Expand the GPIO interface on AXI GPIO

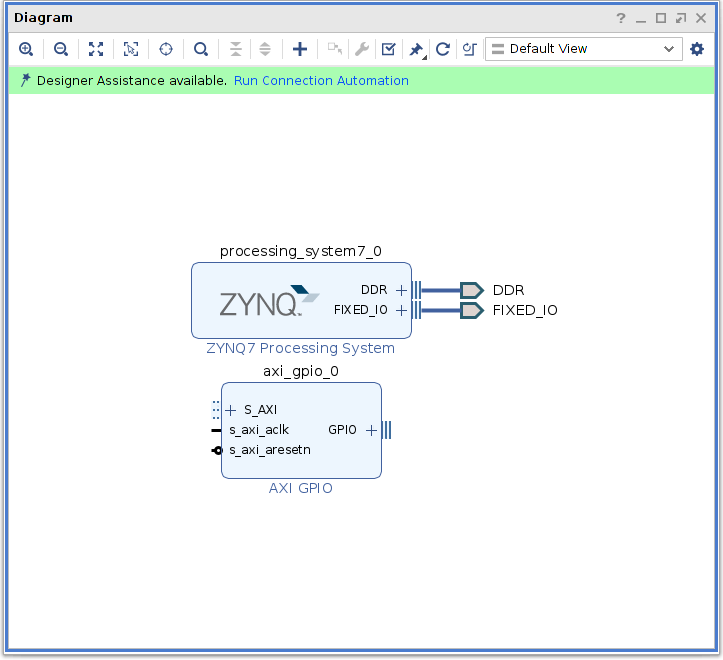(371, 430)
